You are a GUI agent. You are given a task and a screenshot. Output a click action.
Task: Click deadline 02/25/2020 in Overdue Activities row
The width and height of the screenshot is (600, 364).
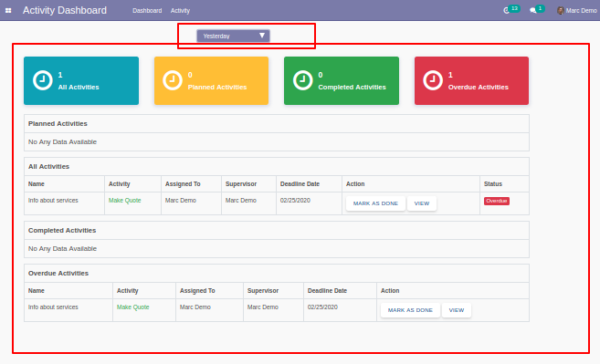coord(322,307)
